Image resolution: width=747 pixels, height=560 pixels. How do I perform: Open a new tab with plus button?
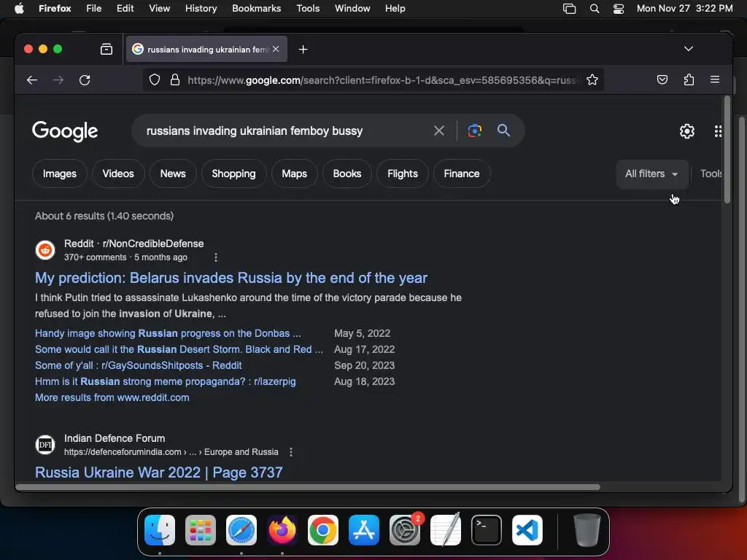pyautogui.click(x=303, y=49)
